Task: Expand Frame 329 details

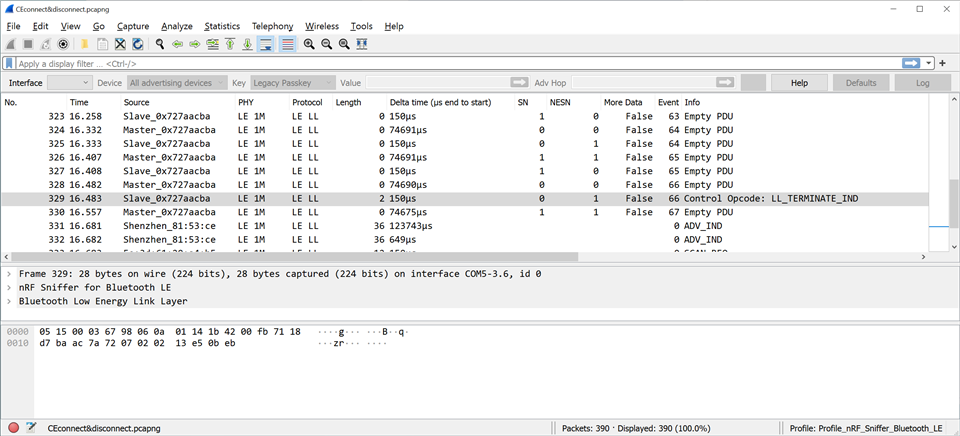Action: click(9, 274)
